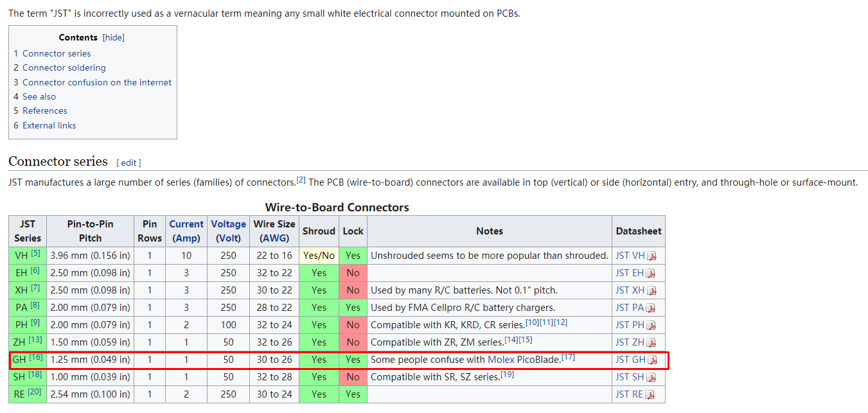Screen dimensions: 868x413
Task: Open reference 6 next to EH
Action: tap(35, 270)
